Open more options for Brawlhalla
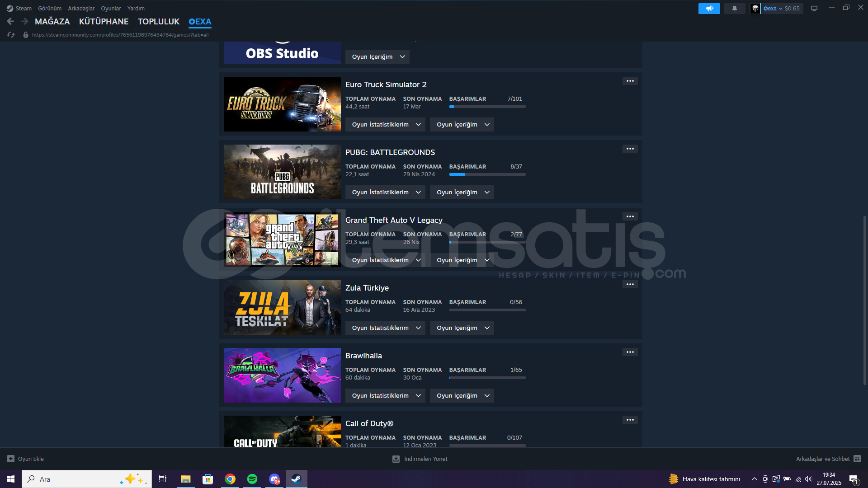The height and width of the screenshot is (488, 868). tap(630, 352)
